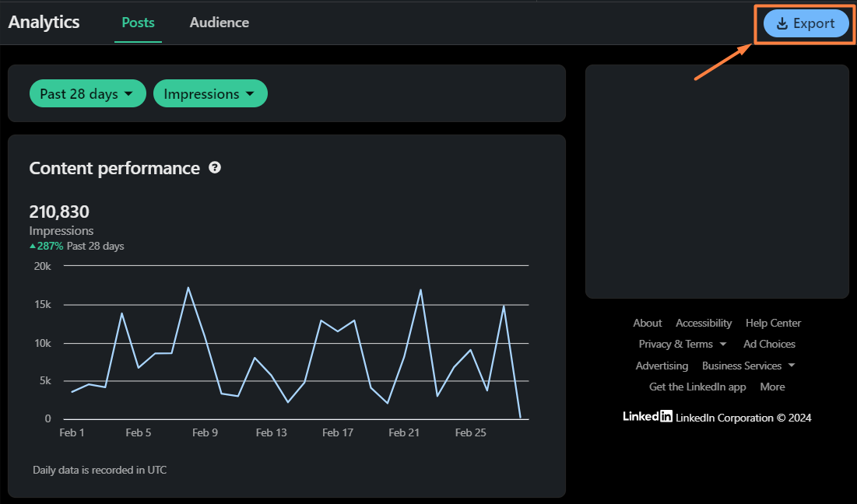The width and height of the screenshot is (857, 504).
Task: Click the download icon inside the Export button
Action: 781,23
